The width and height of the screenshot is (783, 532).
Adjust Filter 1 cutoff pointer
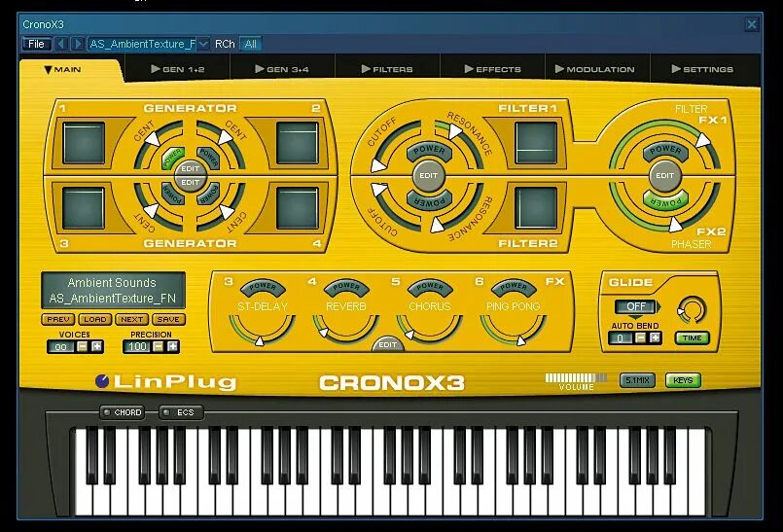pyautogui.click(x=378, y=165)
